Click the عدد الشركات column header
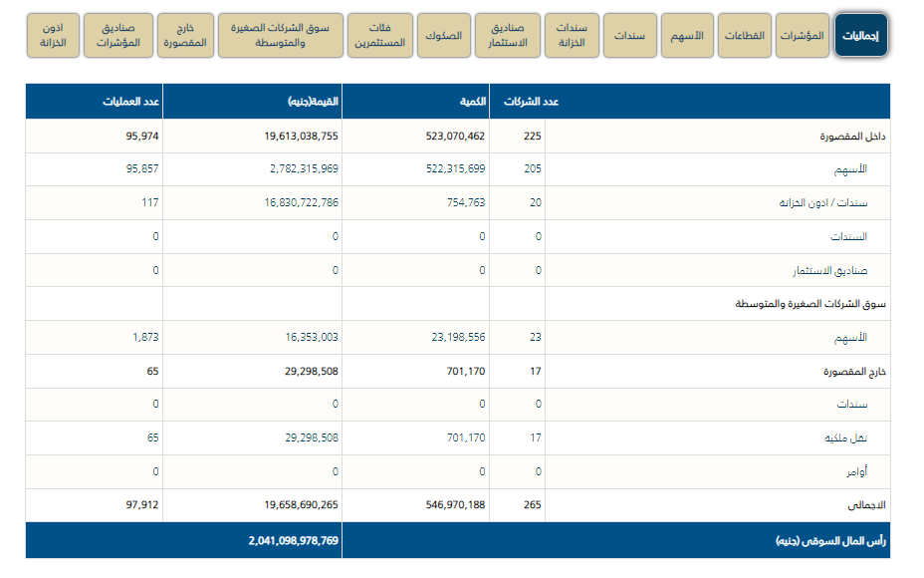The width and height of the screenshot is (924, 578). [x=530, y=103]
